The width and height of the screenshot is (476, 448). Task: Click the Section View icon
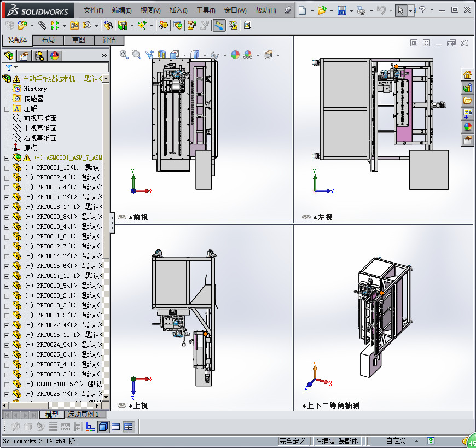[162, 55]
